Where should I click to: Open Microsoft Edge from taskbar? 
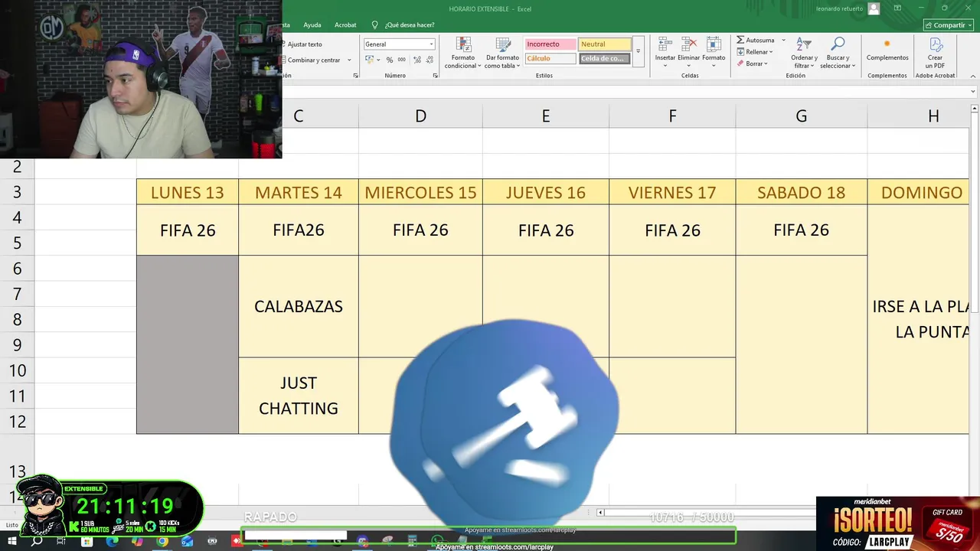pos(112,541)
